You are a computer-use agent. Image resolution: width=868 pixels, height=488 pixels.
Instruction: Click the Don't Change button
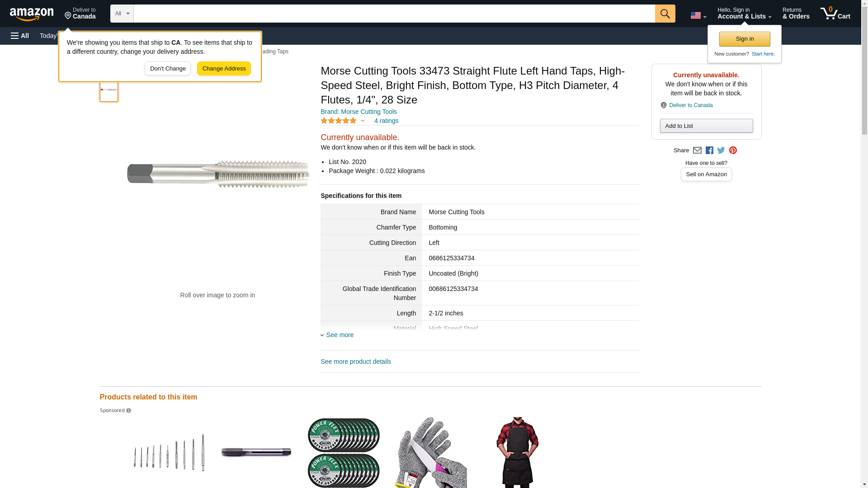(x=168, y=69)
